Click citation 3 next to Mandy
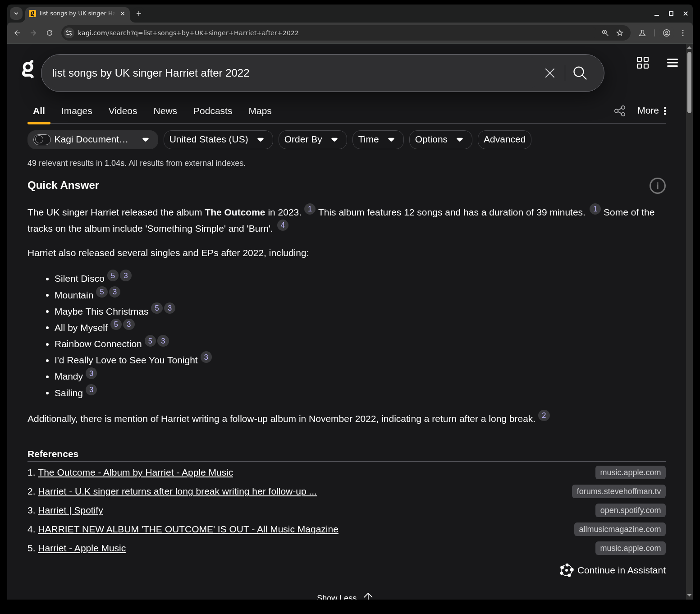The height and width of the screenshot is (614, 700). (x=91, y=373)
